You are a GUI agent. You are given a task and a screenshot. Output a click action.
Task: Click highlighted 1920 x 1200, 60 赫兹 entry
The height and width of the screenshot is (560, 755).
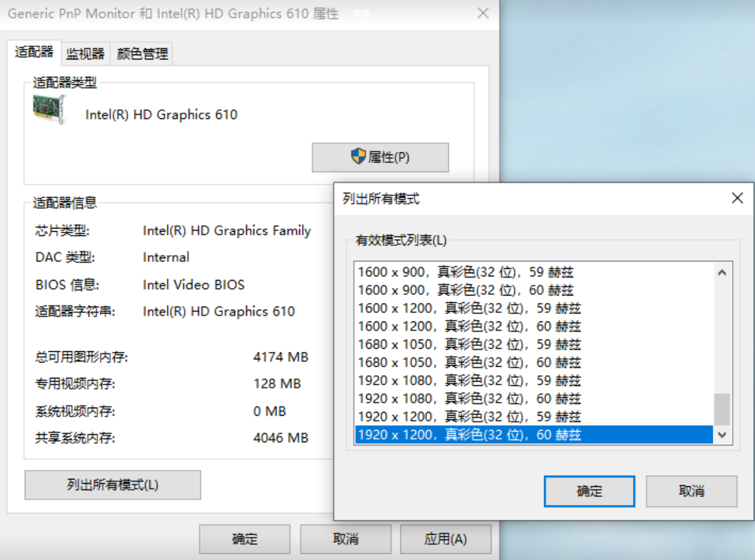469,435
